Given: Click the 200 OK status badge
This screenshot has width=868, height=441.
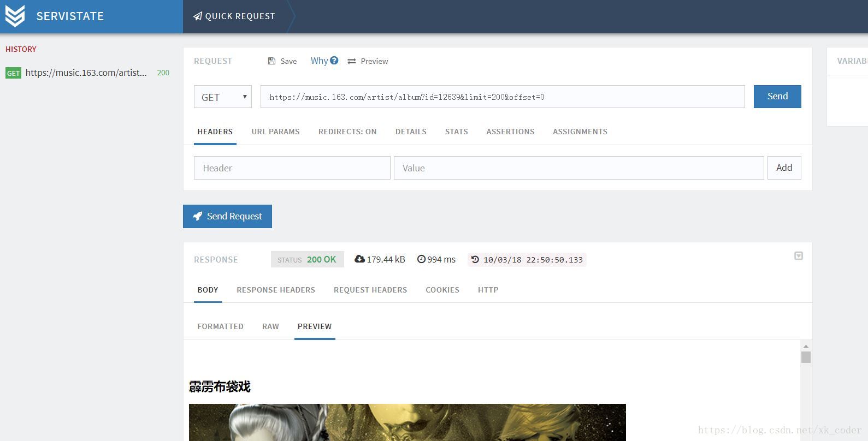Looking at the screenshot, I should pyautogui.click(x=308, y=259).
